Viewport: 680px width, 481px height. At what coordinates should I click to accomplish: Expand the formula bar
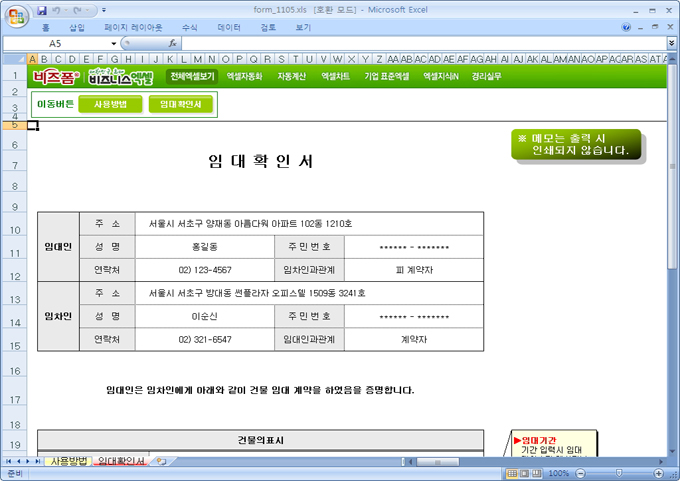[670, 44]
